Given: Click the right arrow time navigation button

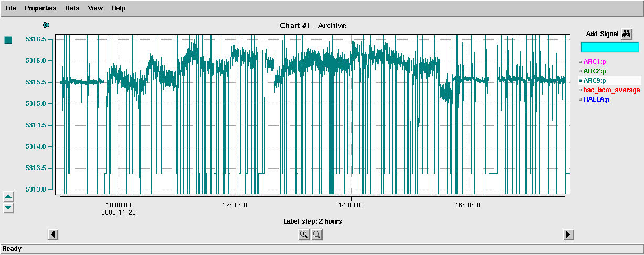Looking at the screenshot, I should tap(568, 235).
